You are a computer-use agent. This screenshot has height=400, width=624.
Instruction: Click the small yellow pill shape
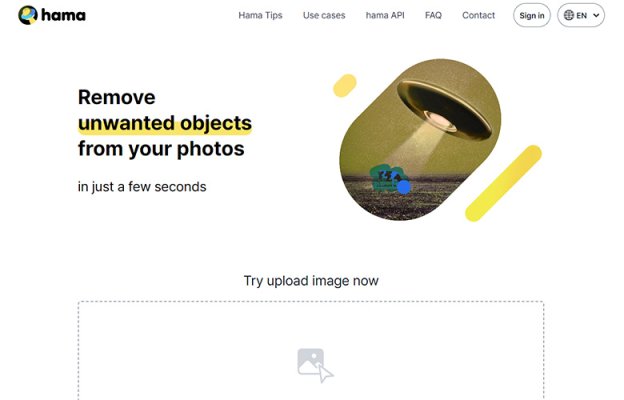345,85
